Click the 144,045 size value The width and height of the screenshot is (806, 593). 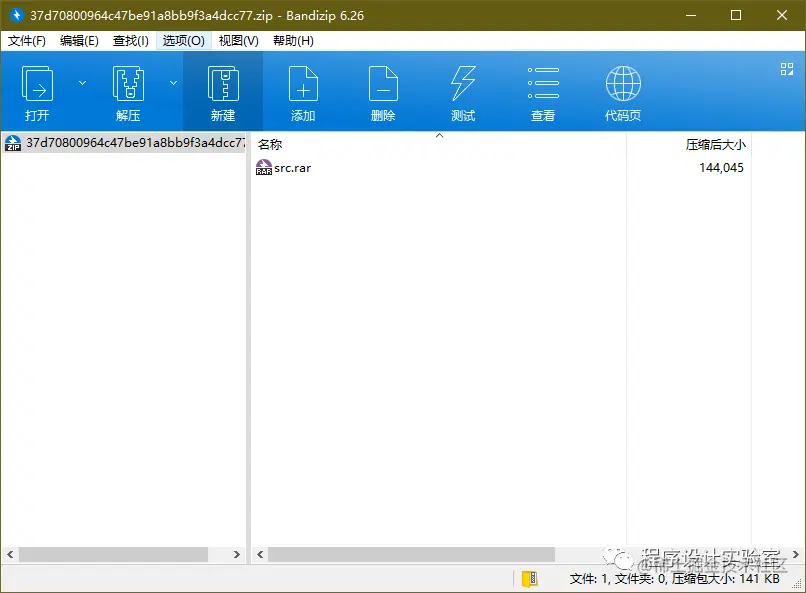tap(721, 168)
